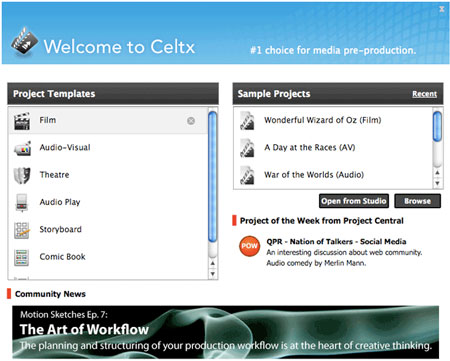Click the Storyboard grid icon
This screenshot has width=450, height=361.
tap(22, 230)
